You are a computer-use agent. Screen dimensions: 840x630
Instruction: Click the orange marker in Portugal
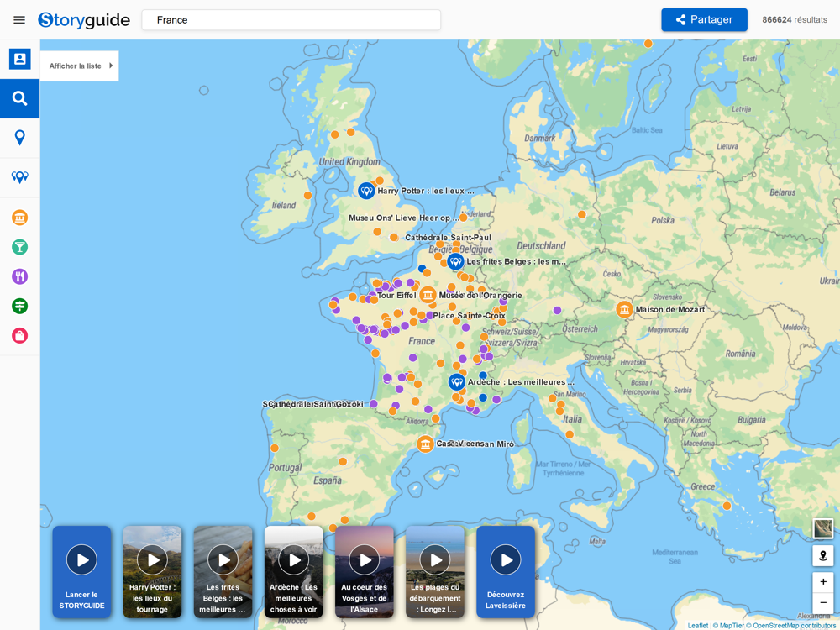(x=275, y=448)
